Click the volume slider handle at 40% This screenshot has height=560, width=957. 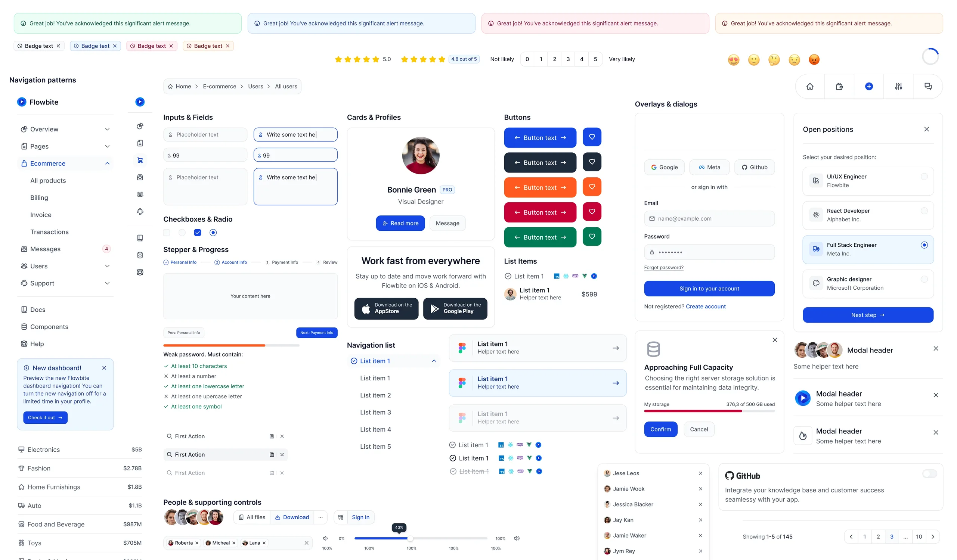(410, 538)
